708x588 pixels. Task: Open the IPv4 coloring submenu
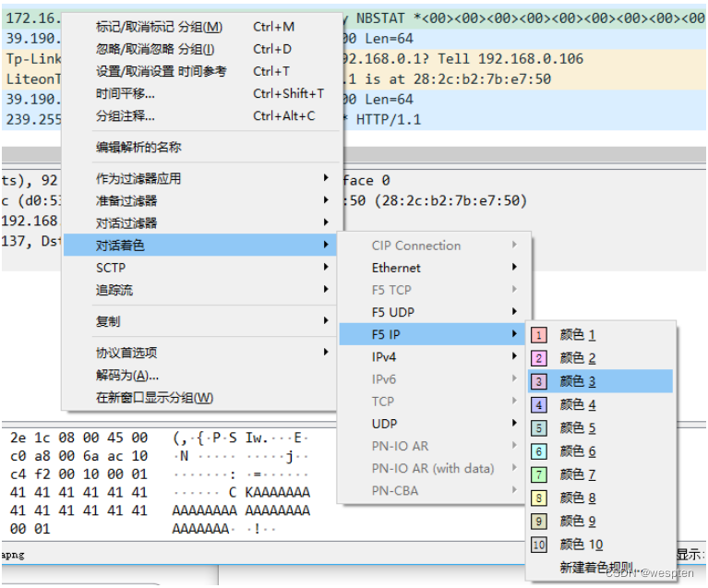click(x=434, y=357)
